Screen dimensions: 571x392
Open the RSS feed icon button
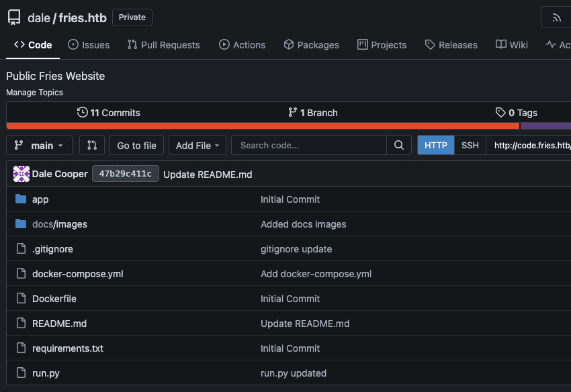[556, 17]
